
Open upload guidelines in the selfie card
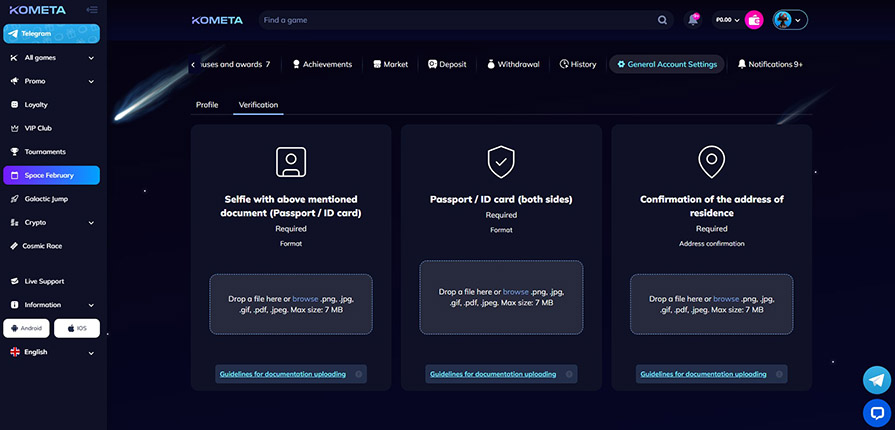click(283, 375)
